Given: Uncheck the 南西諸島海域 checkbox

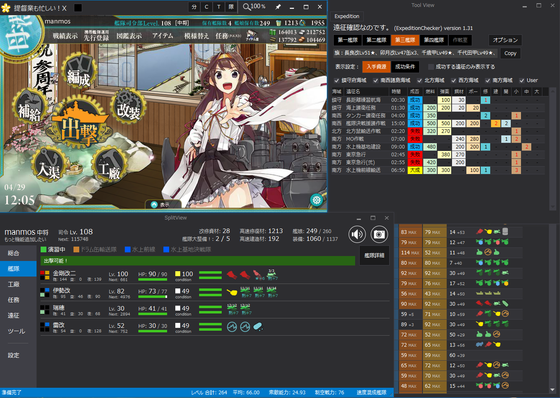Looking at the screenshot, I should point(375,80).
